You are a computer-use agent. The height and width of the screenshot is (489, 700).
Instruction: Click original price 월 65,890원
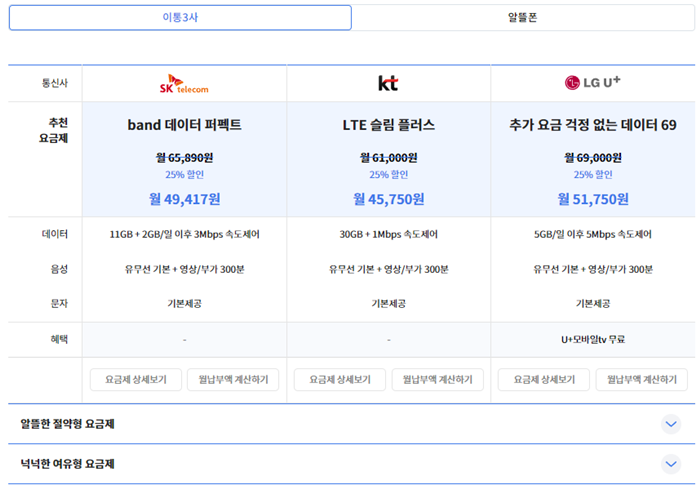click(184, 158)
